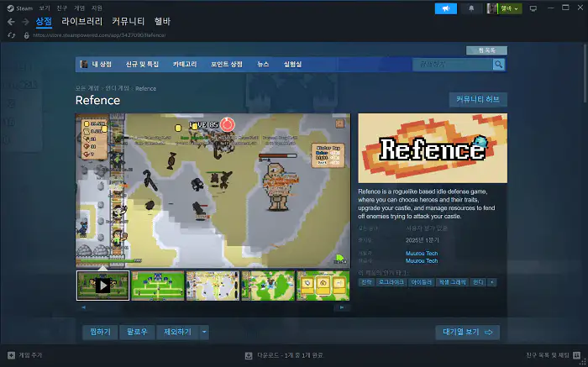Viewport: 588px width, 367px height.
Task: Open the notifications bell
Action: click(471, 8)
